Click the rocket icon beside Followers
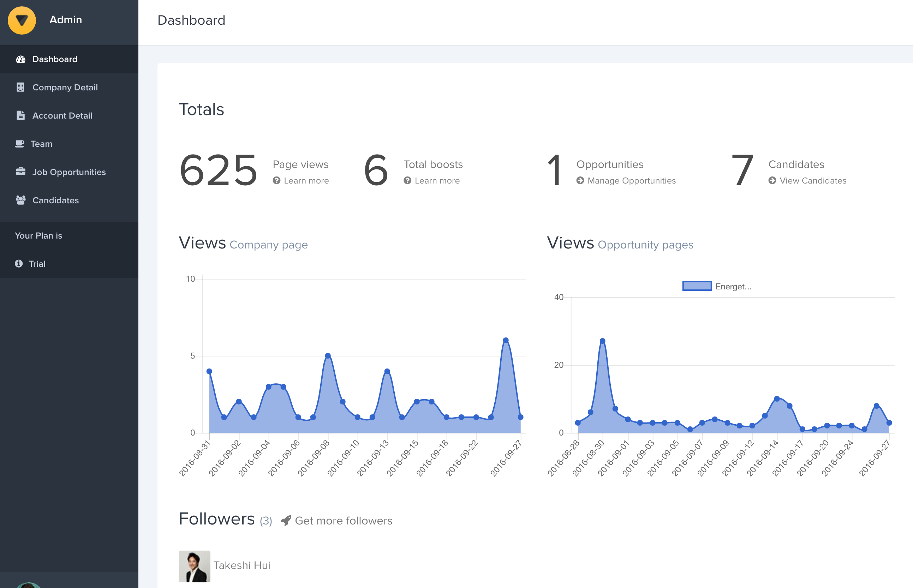 pyautogui.click(x=286, y=521)
